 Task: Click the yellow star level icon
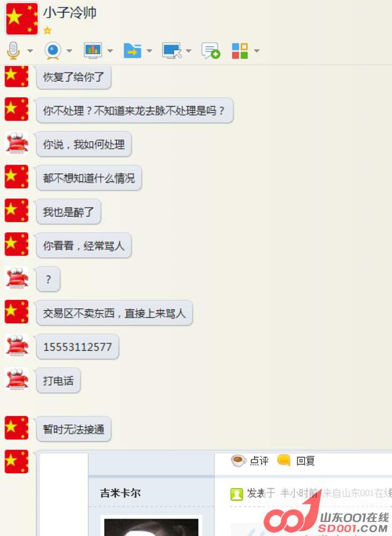(x=48, y=31)
